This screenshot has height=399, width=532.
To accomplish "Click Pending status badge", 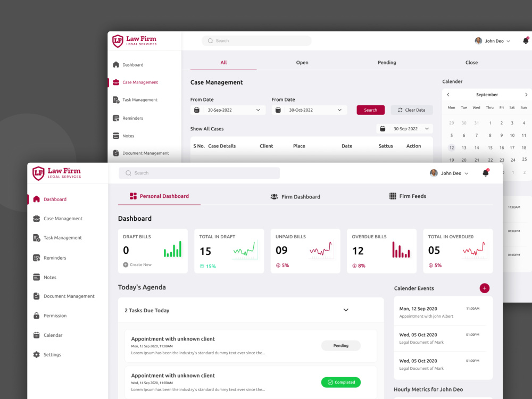I will (x=340, y=345).
